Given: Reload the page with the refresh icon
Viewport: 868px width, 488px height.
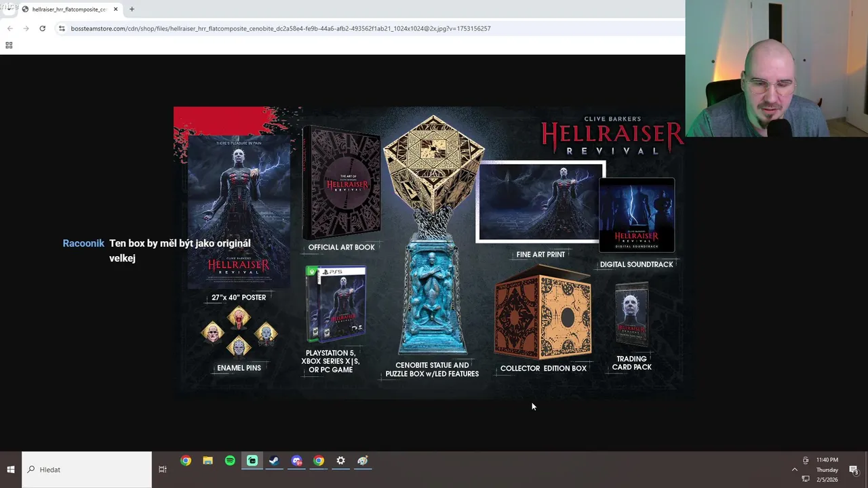Looking at the screenshot, I should (42, 28).
